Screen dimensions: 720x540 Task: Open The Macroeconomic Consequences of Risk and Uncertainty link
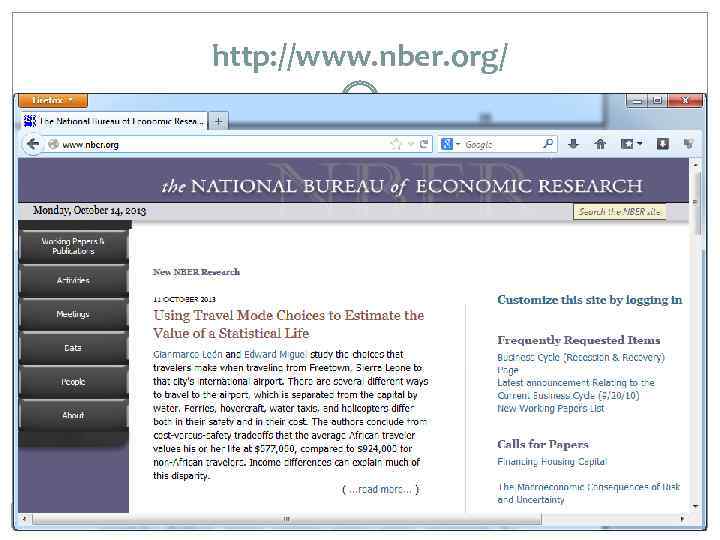point(589,493)
